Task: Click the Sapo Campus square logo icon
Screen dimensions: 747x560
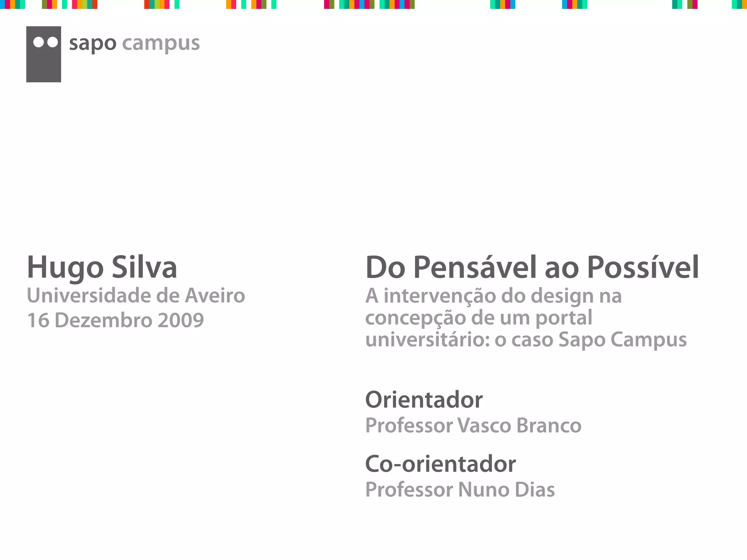Action: pyautogui.click(x=43, y=62)
